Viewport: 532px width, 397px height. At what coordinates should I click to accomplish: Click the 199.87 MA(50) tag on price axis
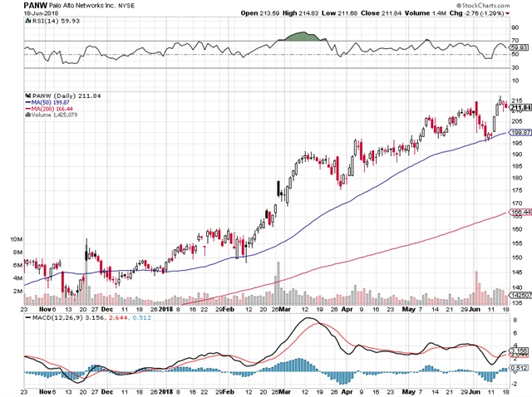pos(520,132)
